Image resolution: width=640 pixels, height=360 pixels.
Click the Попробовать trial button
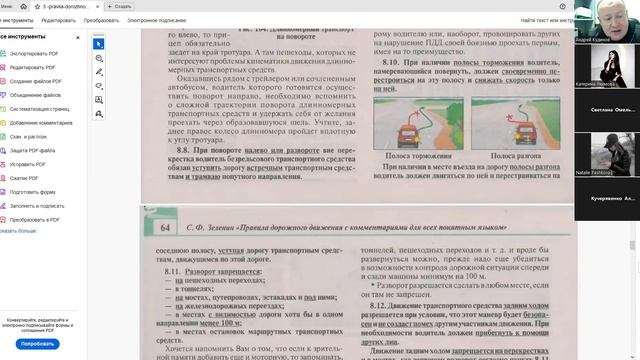pyautogui.click(x=38, y=344)
